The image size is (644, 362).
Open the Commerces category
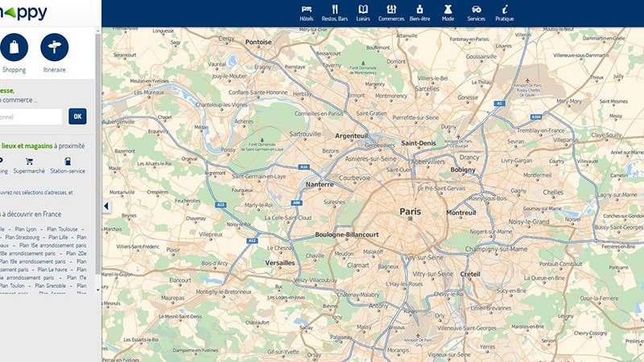point(391,13)
